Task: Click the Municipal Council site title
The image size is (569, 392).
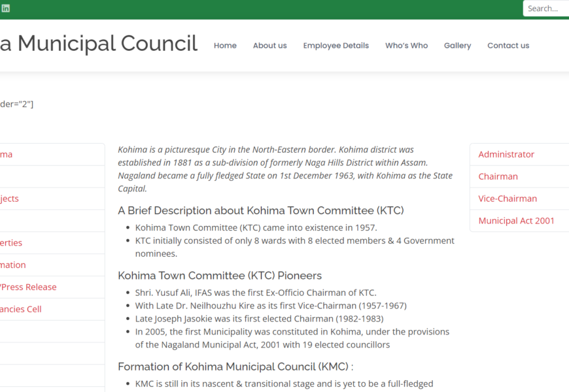Action: coord(99,43)
